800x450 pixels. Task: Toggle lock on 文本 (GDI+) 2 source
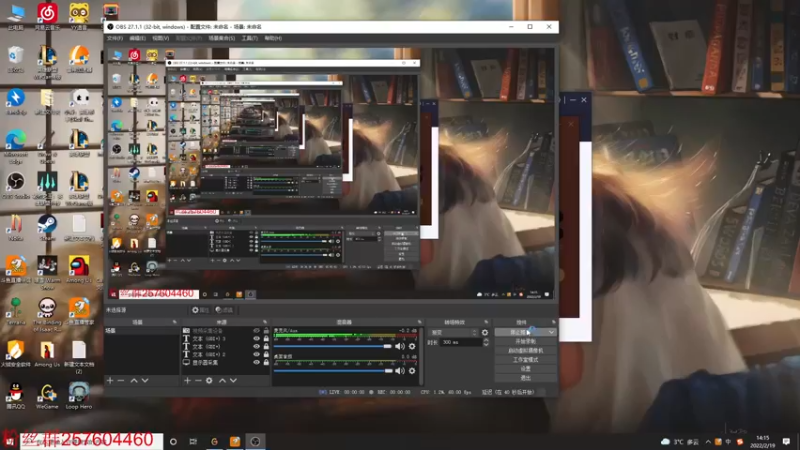point(266,355)
